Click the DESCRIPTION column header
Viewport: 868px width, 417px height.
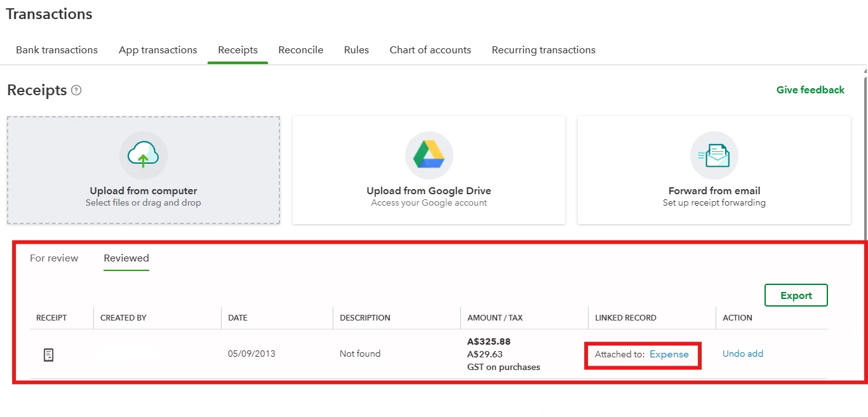365,318
